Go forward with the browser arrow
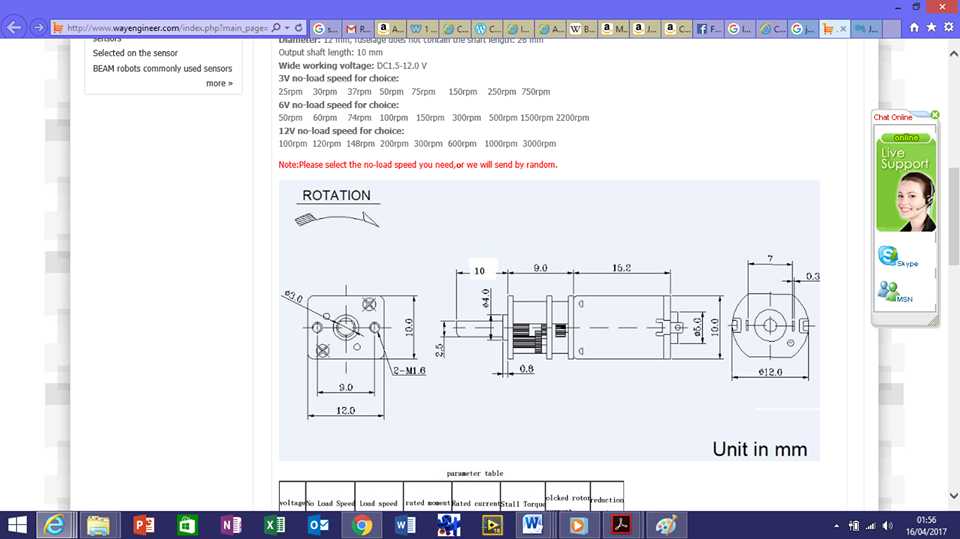This screenshot has height=539, width=960. (38, 28)
